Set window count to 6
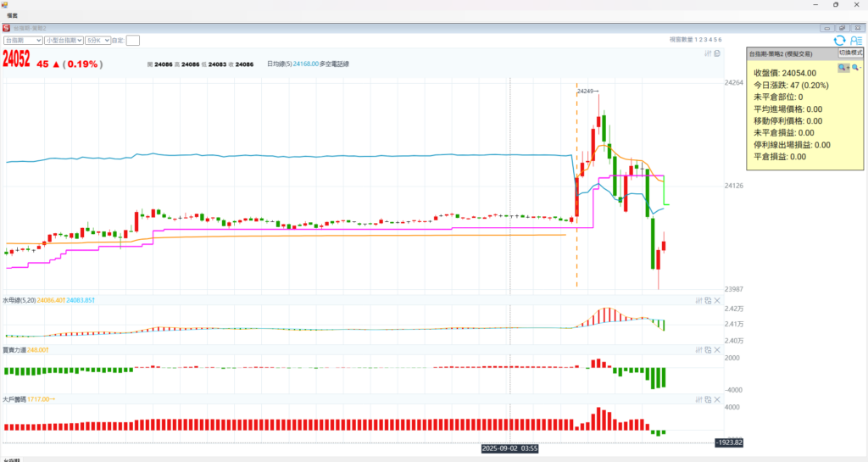The height and width of the screenshot is (462, 868). coord(721,40)
